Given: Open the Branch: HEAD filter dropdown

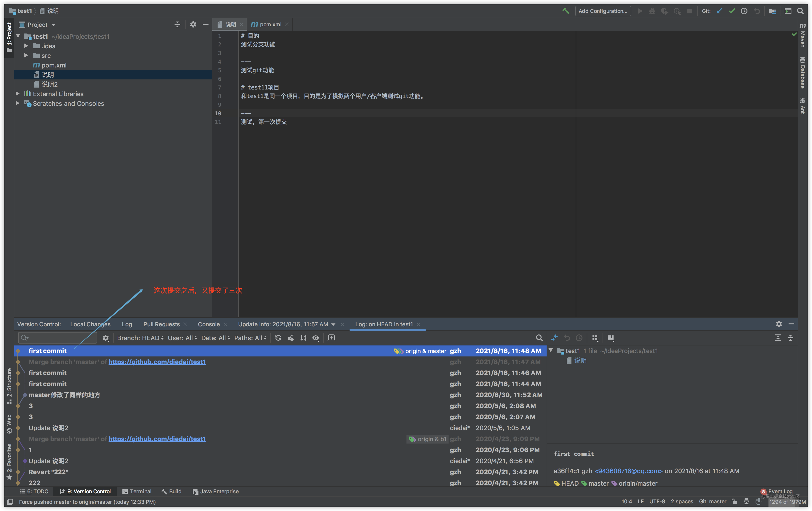Looking at the screenshot, I should [140, 338].
